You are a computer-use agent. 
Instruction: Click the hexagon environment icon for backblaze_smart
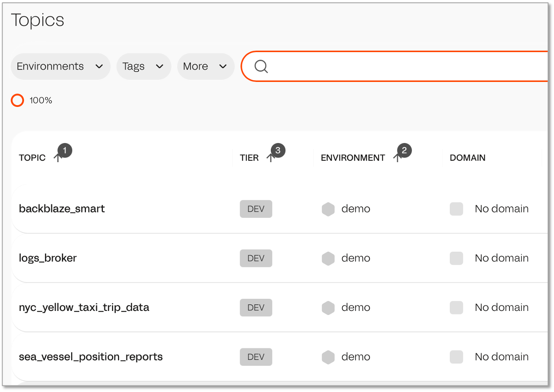[328, 209]
